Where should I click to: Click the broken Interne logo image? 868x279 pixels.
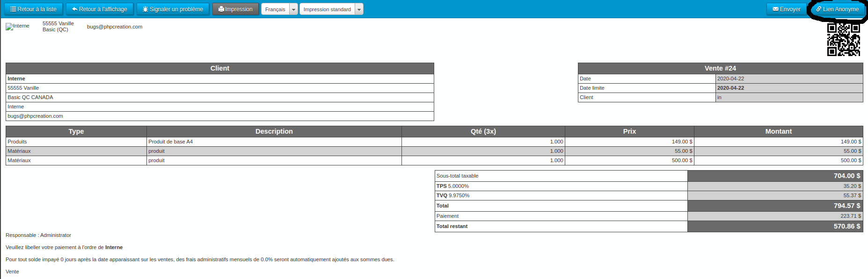[17, 27]
